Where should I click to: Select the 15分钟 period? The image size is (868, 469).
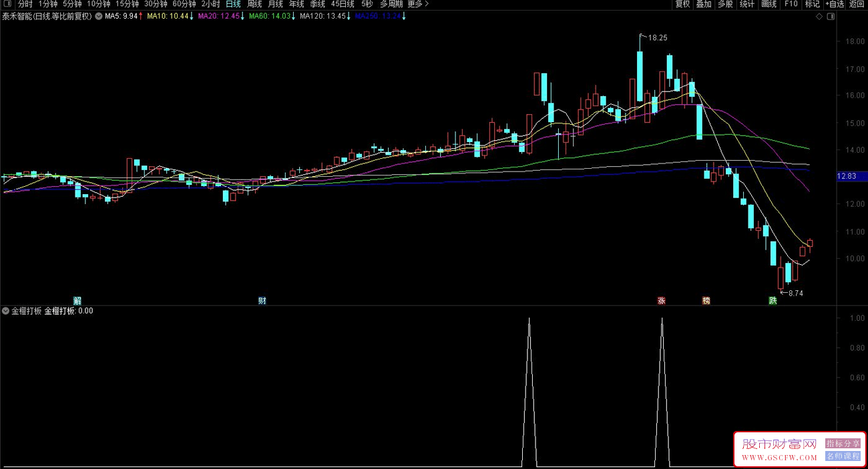pos(127,4)
